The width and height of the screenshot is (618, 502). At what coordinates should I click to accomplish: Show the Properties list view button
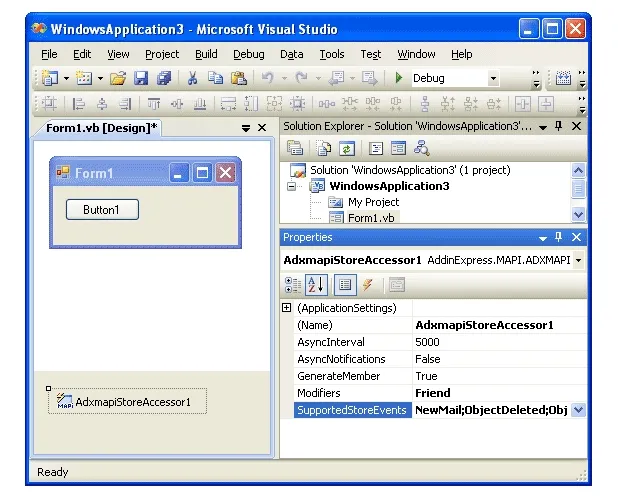(345, 285)
